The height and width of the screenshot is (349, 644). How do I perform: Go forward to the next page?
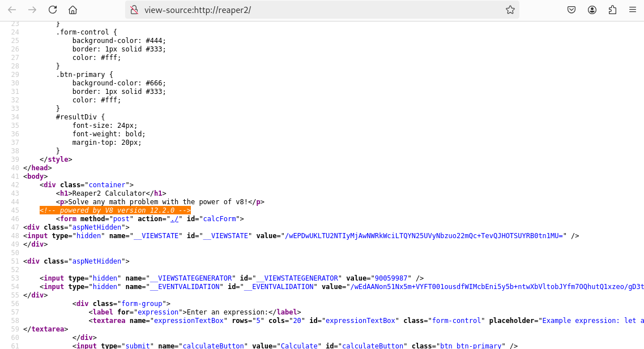pos(32,10)
